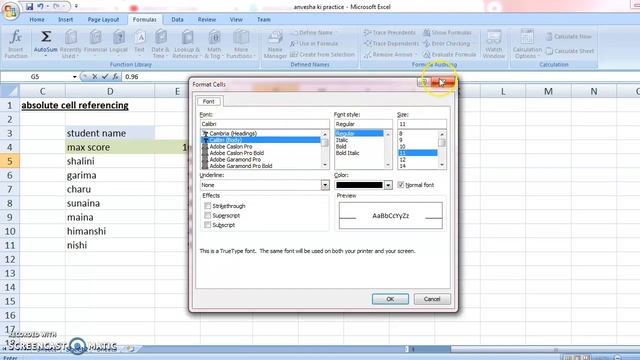The width and height of the screenshot is (640, 360).
Task: Click the AutoSum sigma icon
Action: (46, 37)
